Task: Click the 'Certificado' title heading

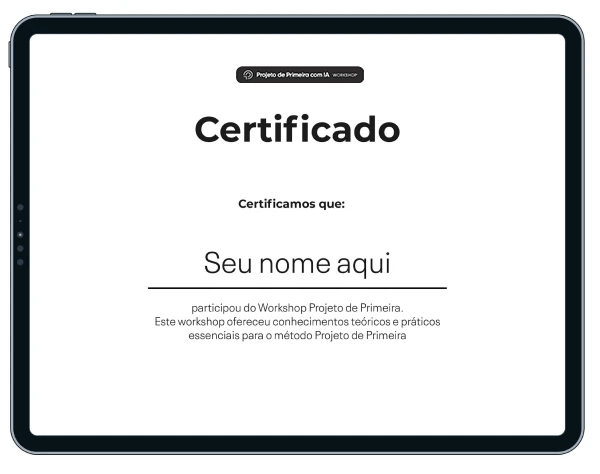Action: [297, 129]
